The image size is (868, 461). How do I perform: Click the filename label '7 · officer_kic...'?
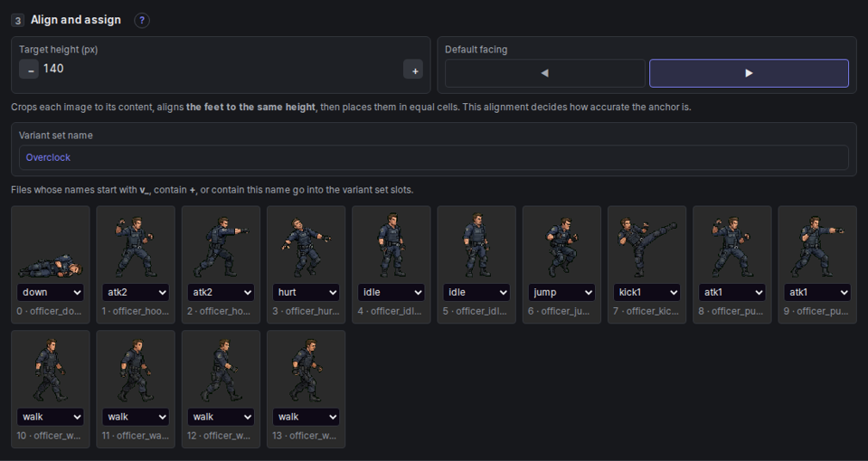(x=646, y=311)
